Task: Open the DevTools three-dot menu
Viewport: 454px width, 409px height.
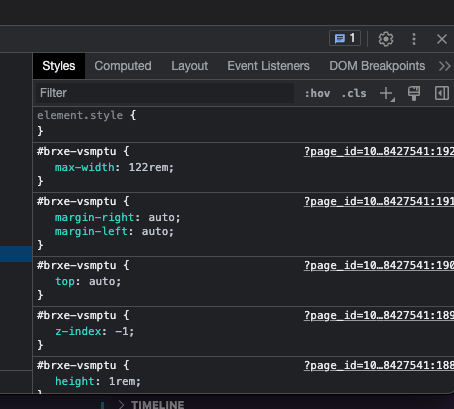Action: [414, 39]
